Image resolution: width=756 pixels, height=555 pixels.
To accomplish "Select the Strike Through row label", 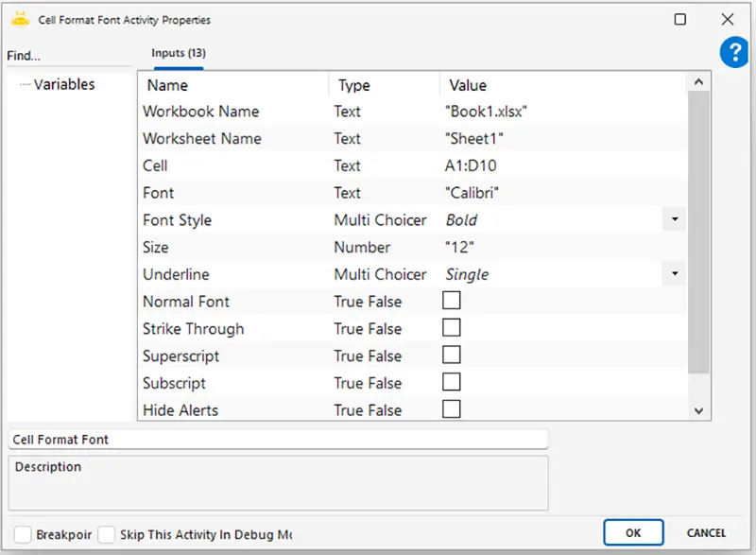I will (194, 329).
